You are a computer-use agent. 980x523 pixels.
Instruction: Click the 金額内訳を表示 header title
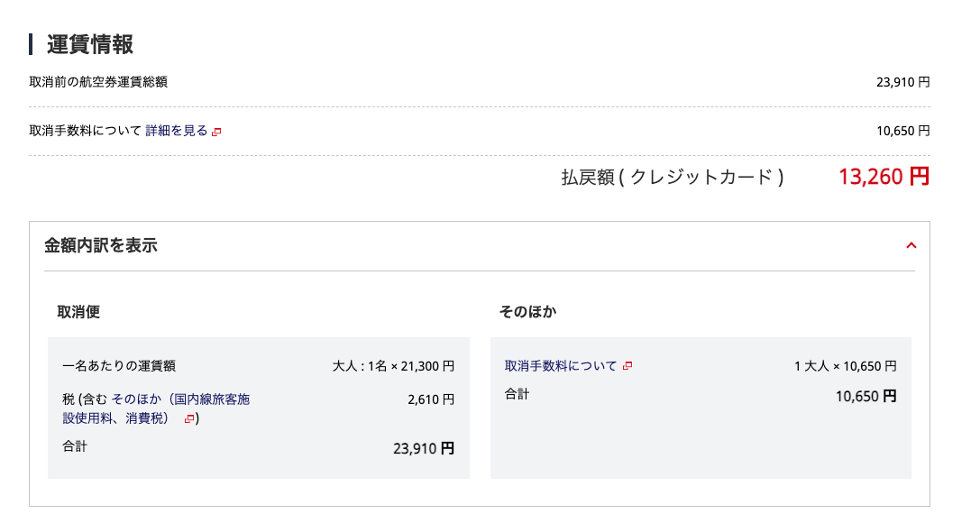101,245
